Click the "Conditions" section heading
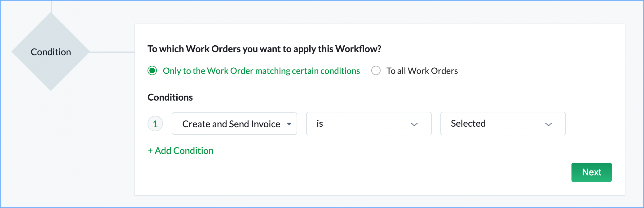The width and height of the screenshot is (644, 208). (x=170, y=97)
